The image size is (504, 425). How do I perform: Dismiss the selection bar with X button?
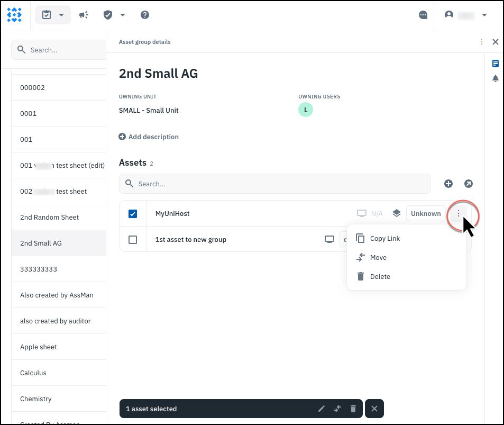(x=374, y=409)
